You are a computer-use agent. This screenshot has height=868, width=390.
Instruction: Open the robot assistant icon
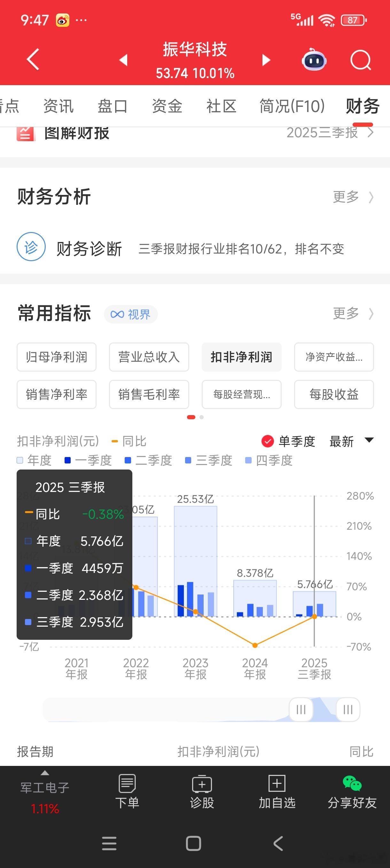click(314, 59)
